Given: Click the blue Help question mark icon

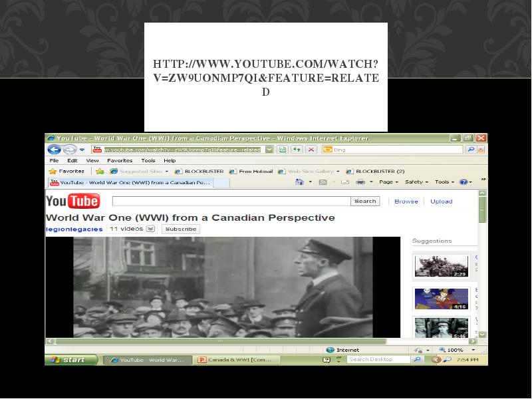Looking at the screenshot, I should 464,182.
